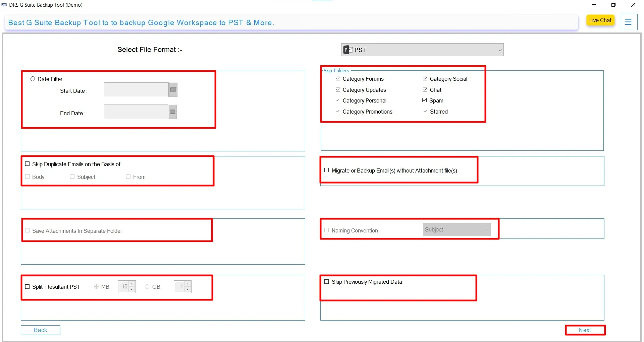
Task: Click the MB size value field
Action: [123, 287]
